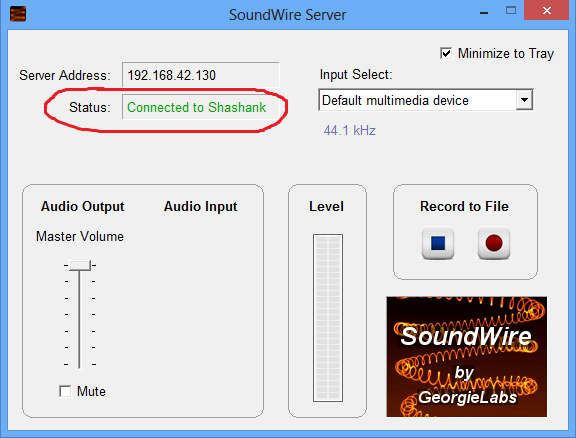The width and height of the screenshot is (576, 438).
Task: Click the Level heading above the meter
Action: 327,207
